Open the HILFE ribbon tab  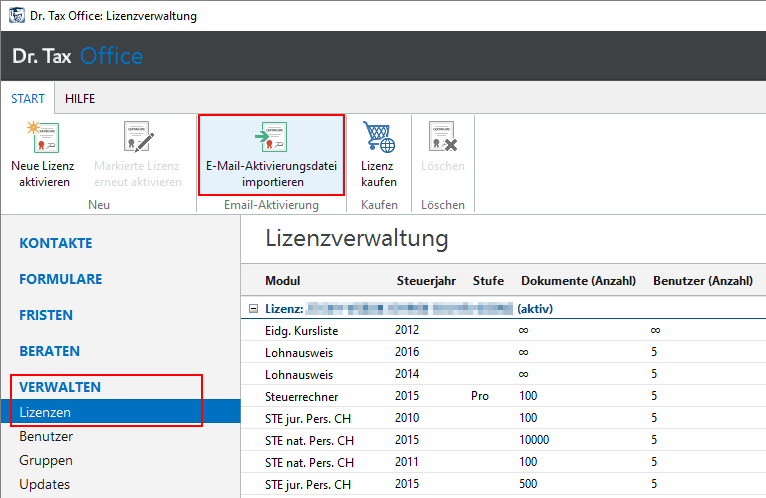pos(80,99)
